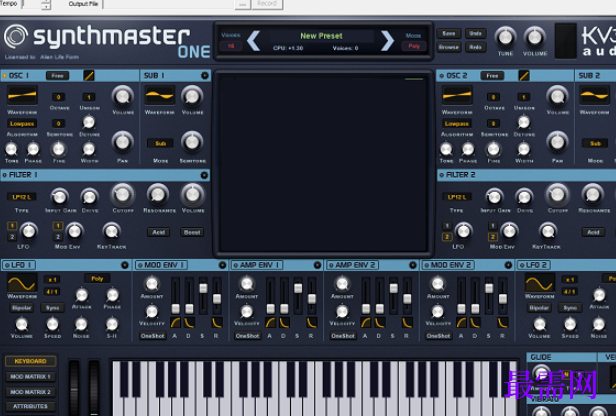Click the MOD ENV 2 release curve icon
The width and height of the screenshot is (616, 416).
[x=502, y=323]
